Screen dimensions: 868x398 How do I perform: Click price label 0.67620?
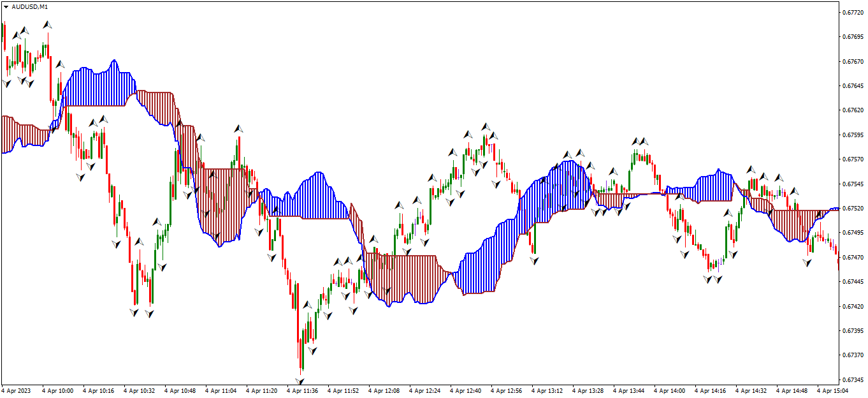852,110
